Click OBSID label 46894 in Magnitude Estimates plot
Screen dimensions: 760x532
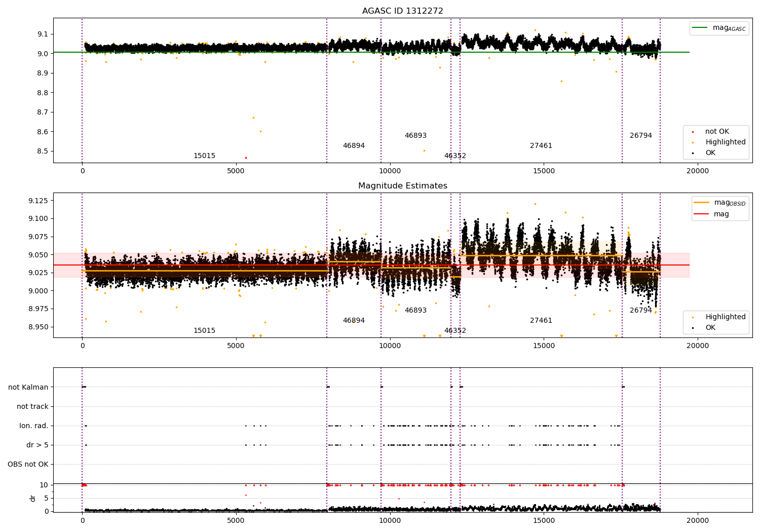354,321
